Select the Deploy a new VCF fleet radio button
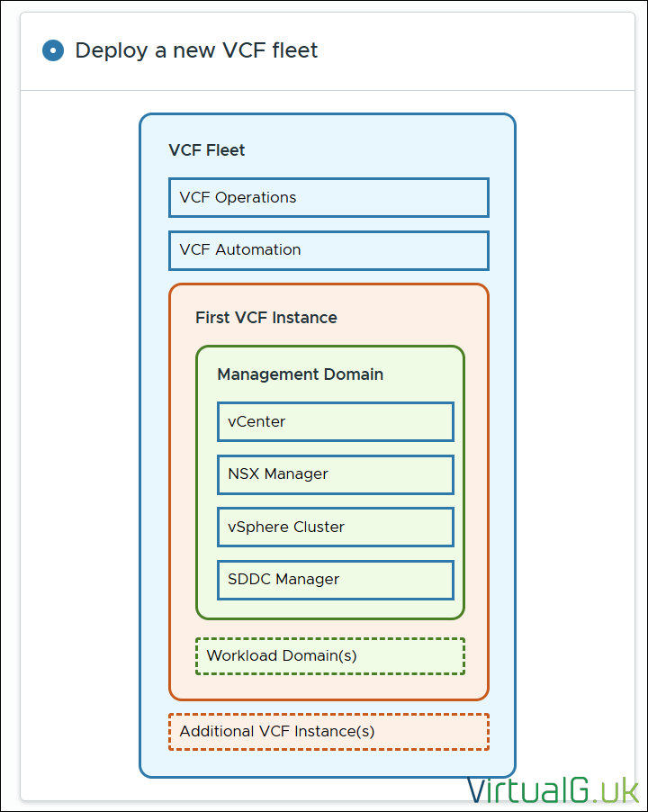Screen dimensions: 648x812 (x=53, y=50)
